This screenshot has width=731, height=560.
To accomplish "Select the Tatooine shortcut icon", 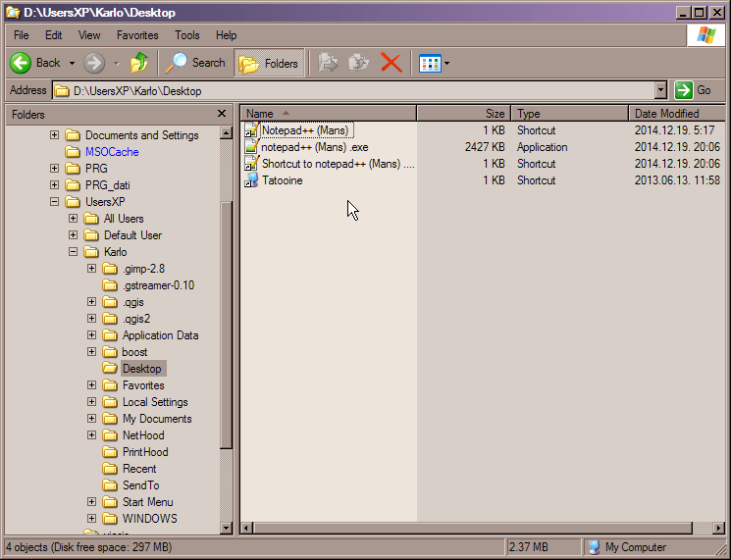I will (252, 180).
